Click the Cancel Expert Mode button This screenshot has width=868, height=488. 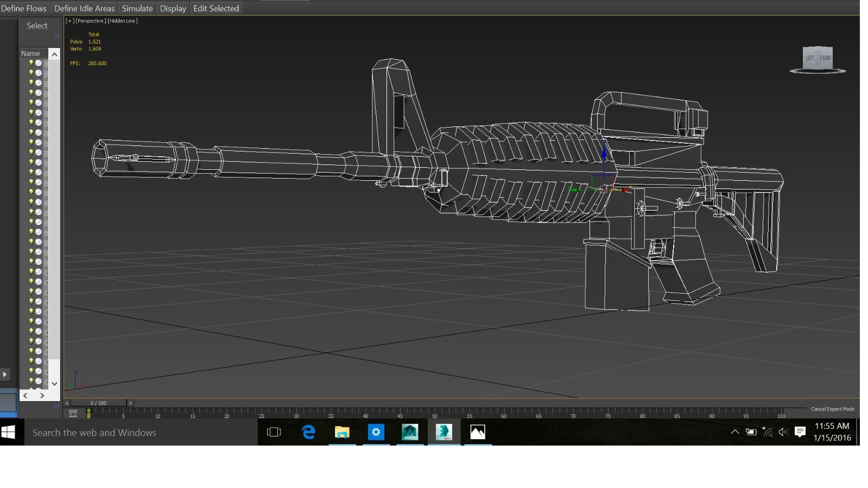click(x=832, y=409)
